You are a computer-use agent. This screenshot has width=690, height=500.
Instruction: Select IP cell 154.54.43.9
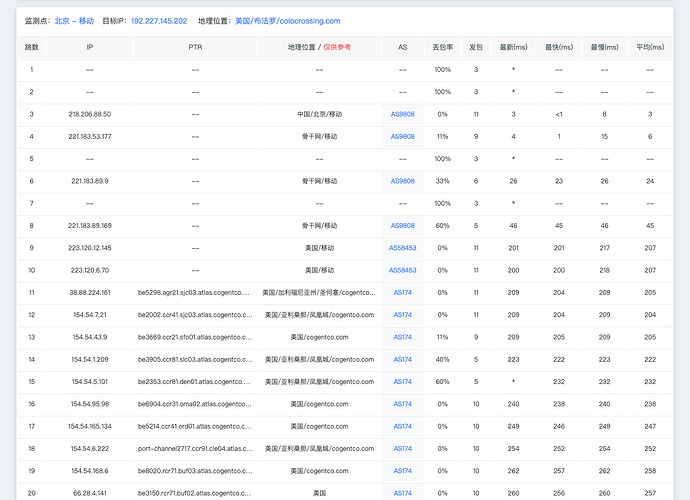coord(90,337)
